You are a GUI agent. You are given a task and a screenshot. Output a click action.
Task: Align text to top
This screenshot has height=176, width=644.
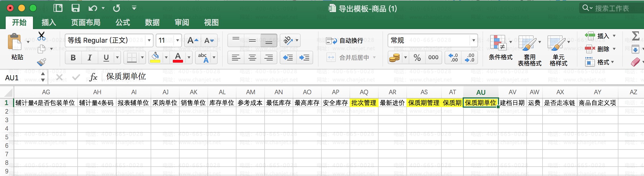tap(236, 40)
